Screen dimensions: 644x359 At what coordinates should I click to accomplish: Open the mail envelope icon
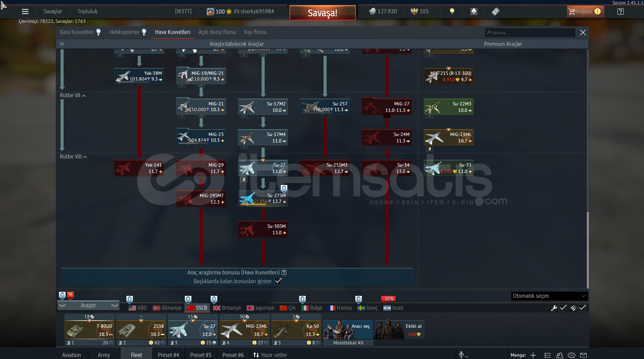583,355
